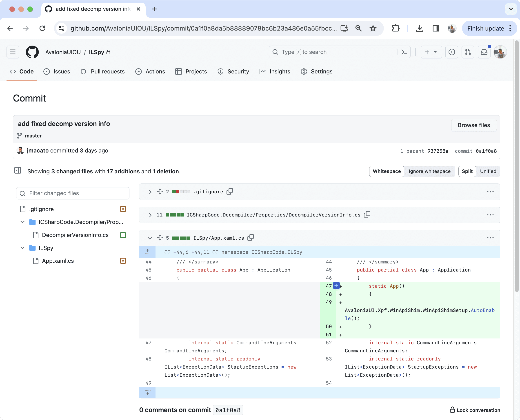Open the Issues shortcut icon in header

pos(451,52)
